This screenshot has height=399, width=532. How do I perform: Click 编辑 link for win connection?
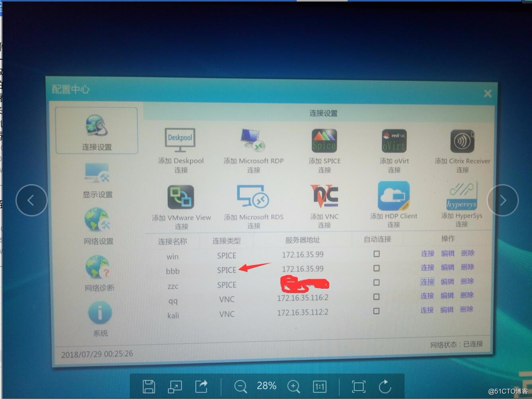[x=448, y=253]
